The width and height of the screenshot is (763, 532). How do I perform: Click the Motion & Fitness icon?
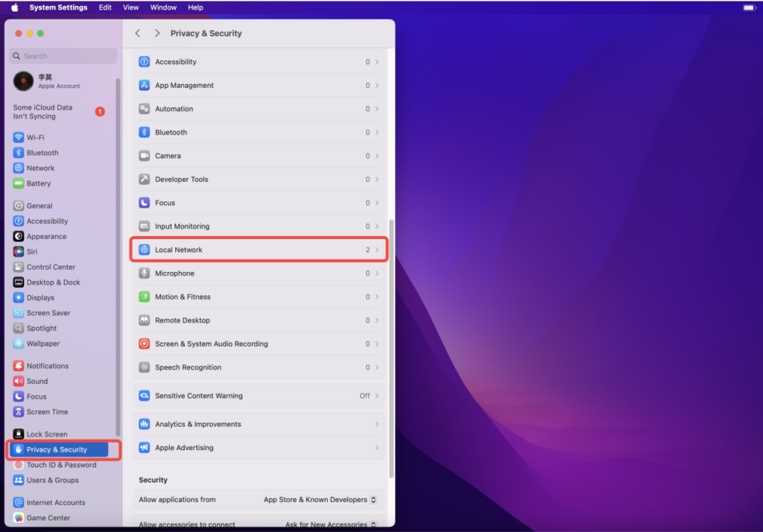pyautogui.click(x=144, y=297)
